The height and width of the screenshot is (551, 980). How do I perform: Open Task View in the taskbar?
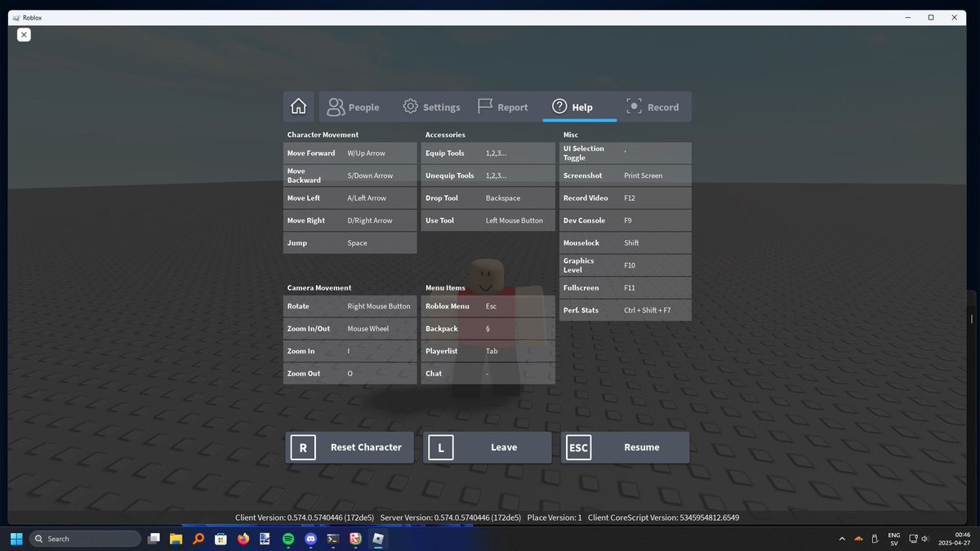[x=154, y=539]
